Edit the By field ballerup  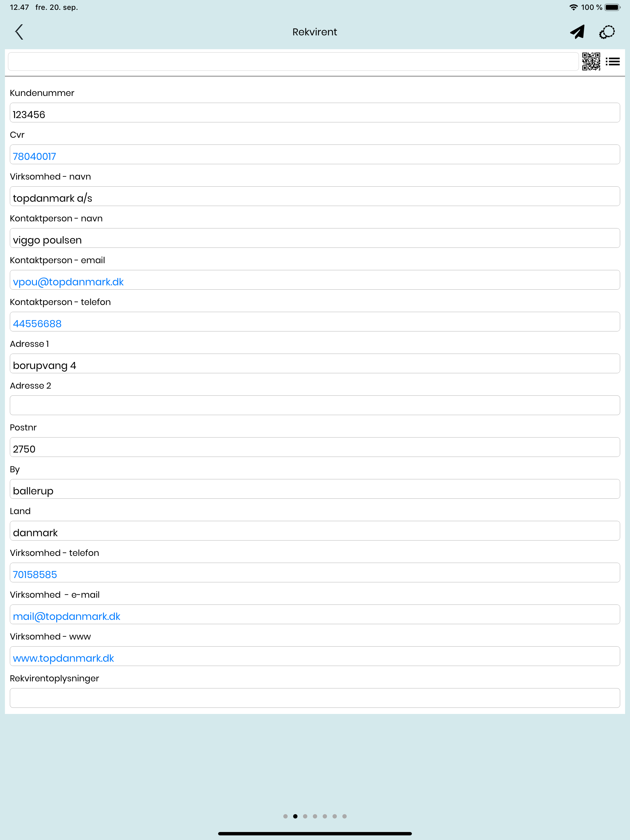coord(315,489)
